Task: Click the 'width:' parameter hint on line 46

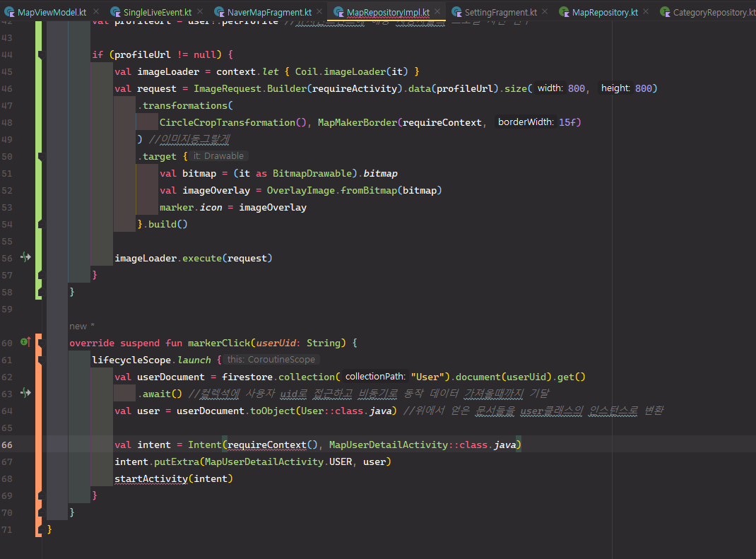Action: pos(550,88)
